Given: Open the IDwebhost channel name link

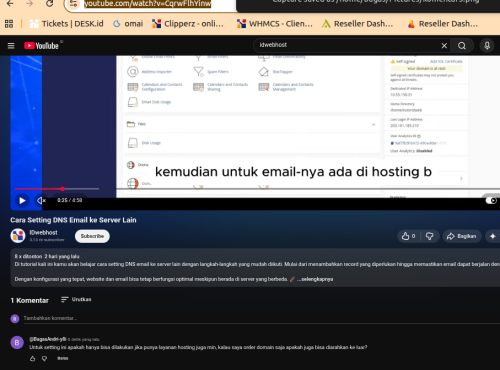Looking at the screenshot, I should click(43, 233).
